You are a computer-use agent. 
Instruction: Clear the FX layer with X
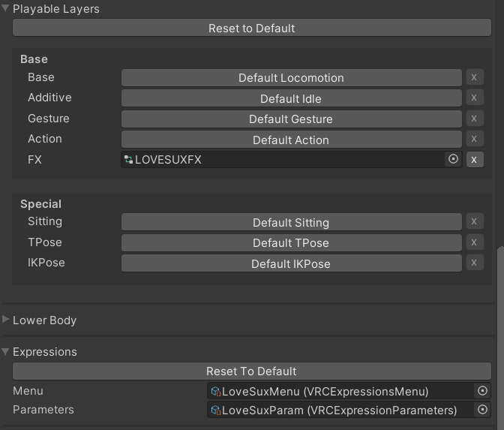click(x=475, y=160)
